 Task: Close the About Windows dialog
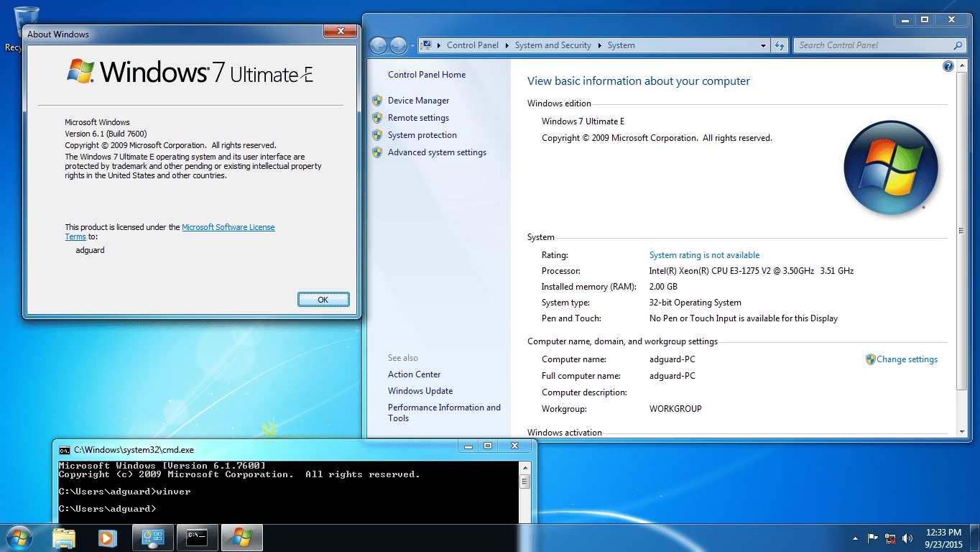tap(341, 31)
